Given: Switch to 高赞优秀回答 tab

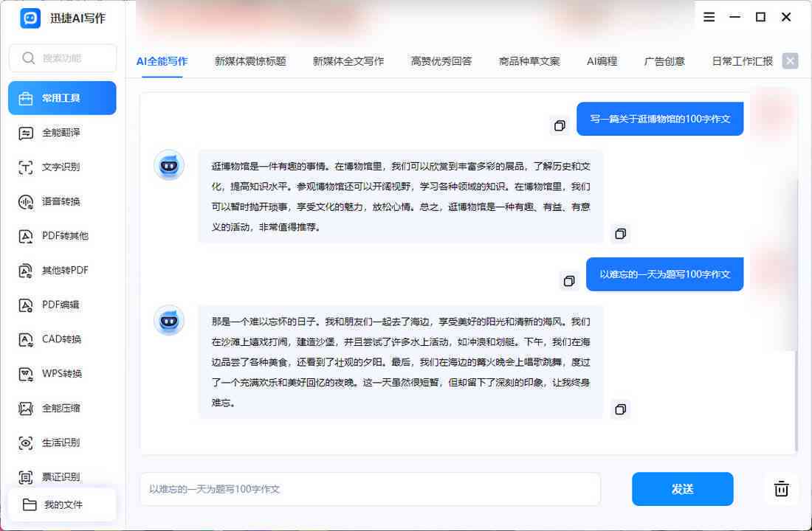Looking at the screenshot, I should click(441, 61).
